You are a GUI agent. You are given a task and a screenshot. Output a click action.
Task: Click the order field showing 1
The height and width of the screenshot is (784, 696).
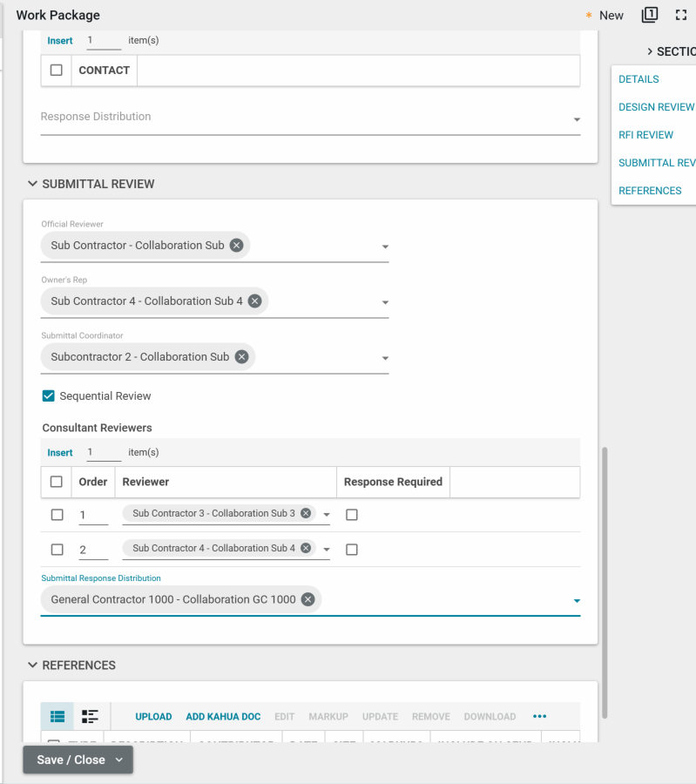(x=93, y=515)
